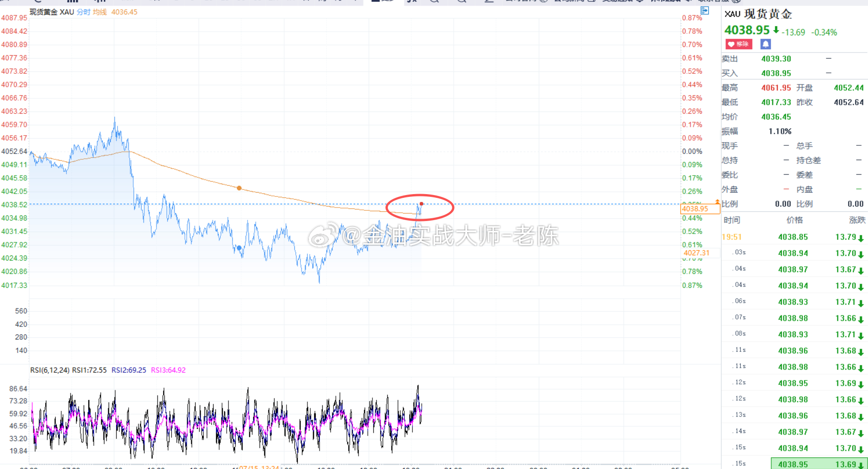868x469 pixels.
Task: Click the 买入 price 4038.95
Action: point(776,73)
